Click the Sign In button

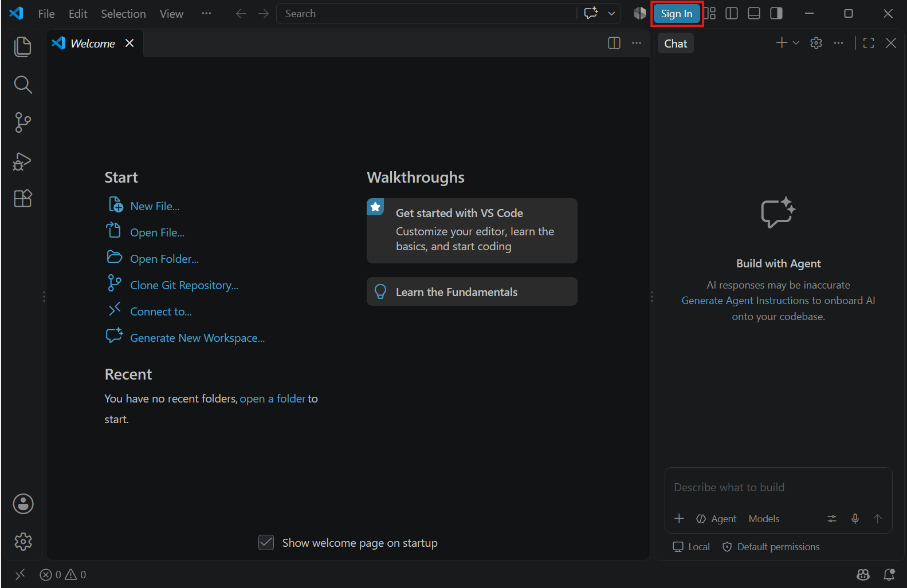click(677, 13)
